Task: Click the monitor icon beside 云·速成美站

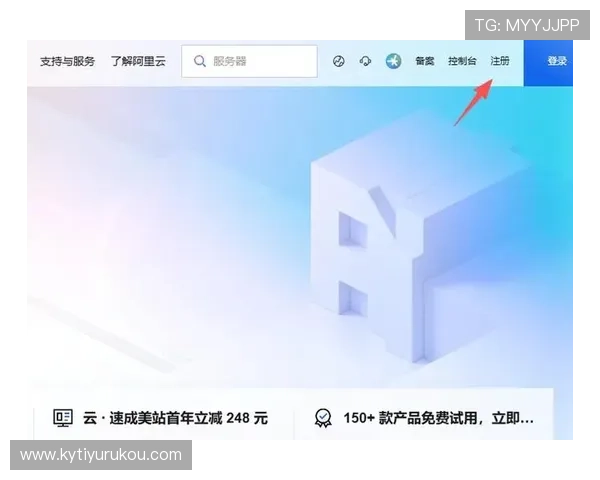Action: tap(63, 418)
